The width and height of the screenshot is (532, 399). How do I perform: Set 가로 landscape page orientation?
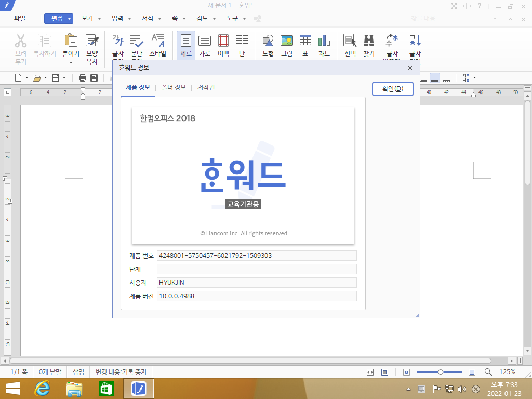pos(205,45)
